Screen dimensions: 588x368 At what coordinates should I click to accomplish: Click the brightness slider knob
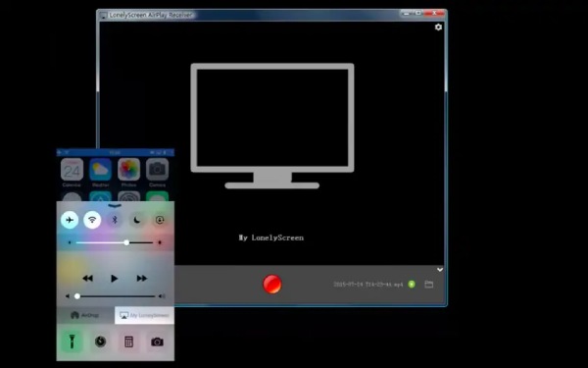click(126, 242)
